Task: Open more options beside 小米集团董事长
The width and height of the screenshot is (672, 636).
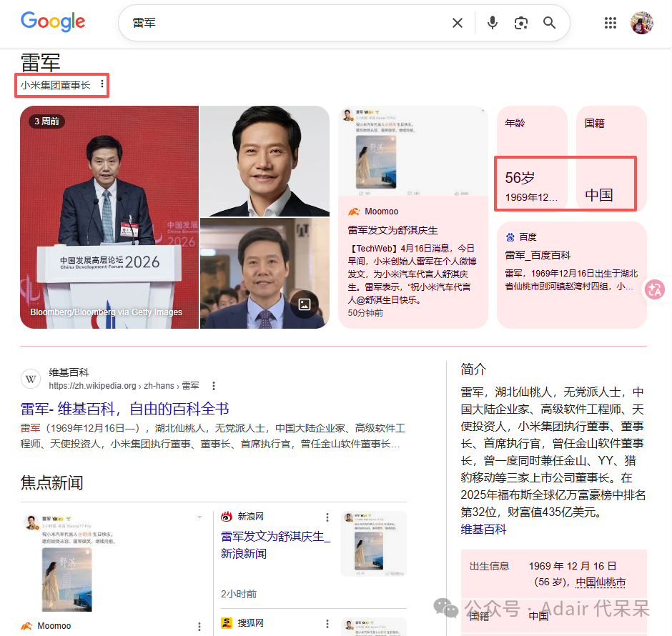Action: pyautogui.click(x=102, y=84)
